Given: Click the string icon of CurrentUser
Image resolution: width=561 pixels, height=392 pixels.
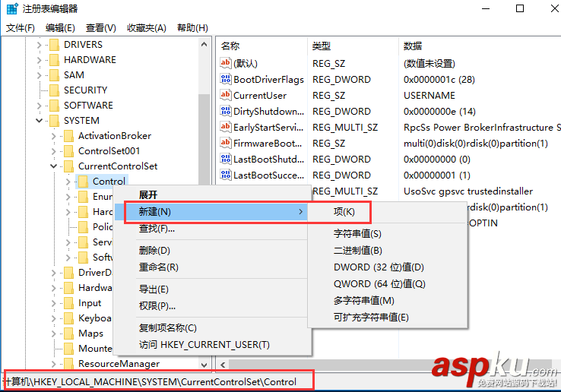Looking at the screenshot, I should click(x=226, y=95).
